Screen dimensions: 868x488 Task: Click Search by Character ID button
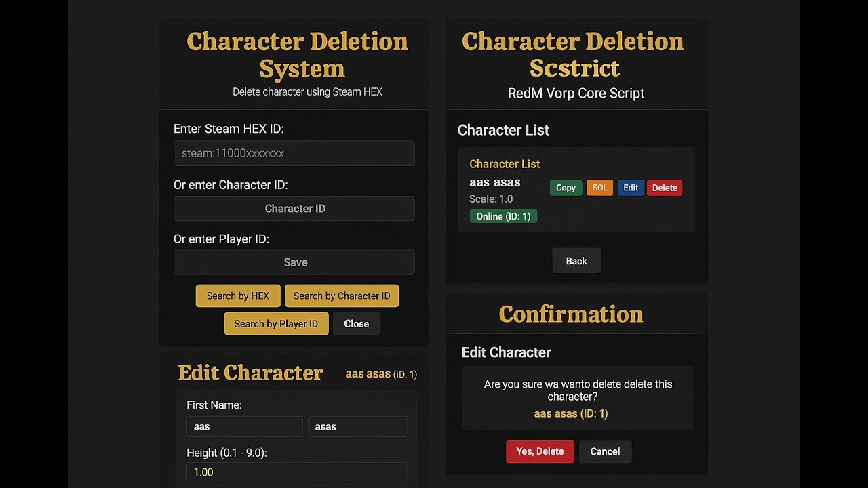coord(342,296)
